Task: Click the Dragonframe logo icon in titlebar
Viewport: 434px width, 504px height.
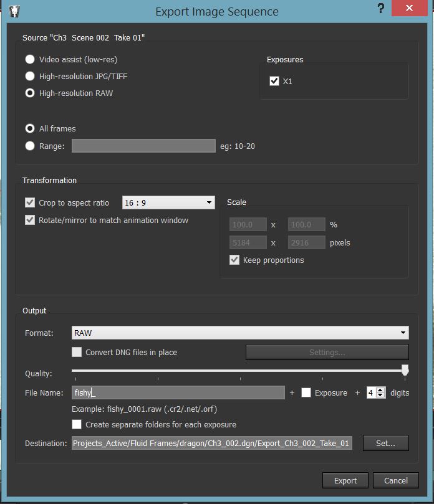Action: coord(14,11)
